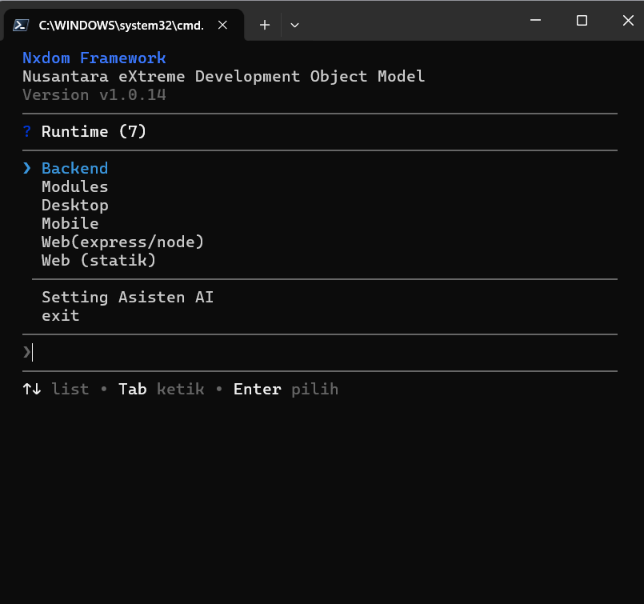
Task: Click the Runtime (7) prompt heading
Action: pos(94,131)
